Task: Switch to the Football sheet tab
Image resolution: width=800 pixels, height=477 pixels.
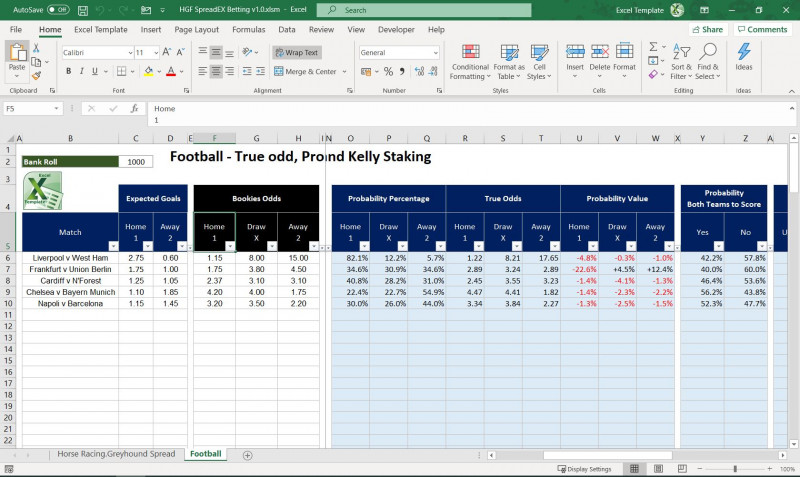Action: click(206, 454)
